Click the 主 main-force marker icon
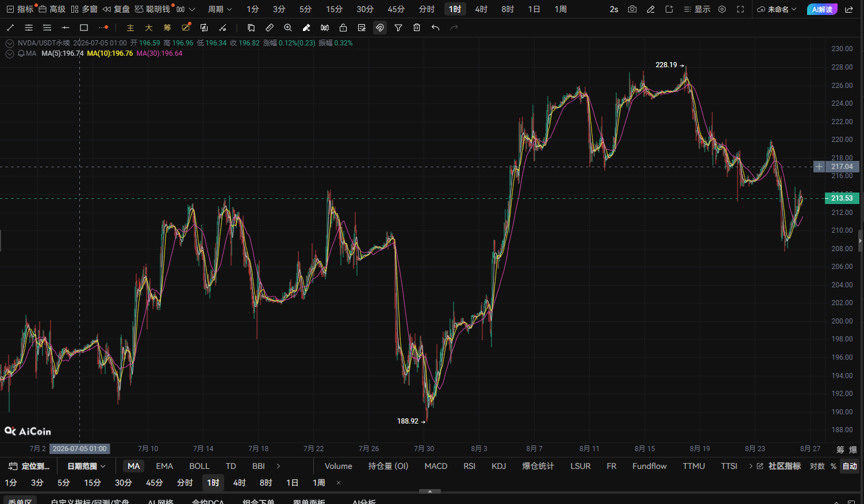 (x=130, y=28)
